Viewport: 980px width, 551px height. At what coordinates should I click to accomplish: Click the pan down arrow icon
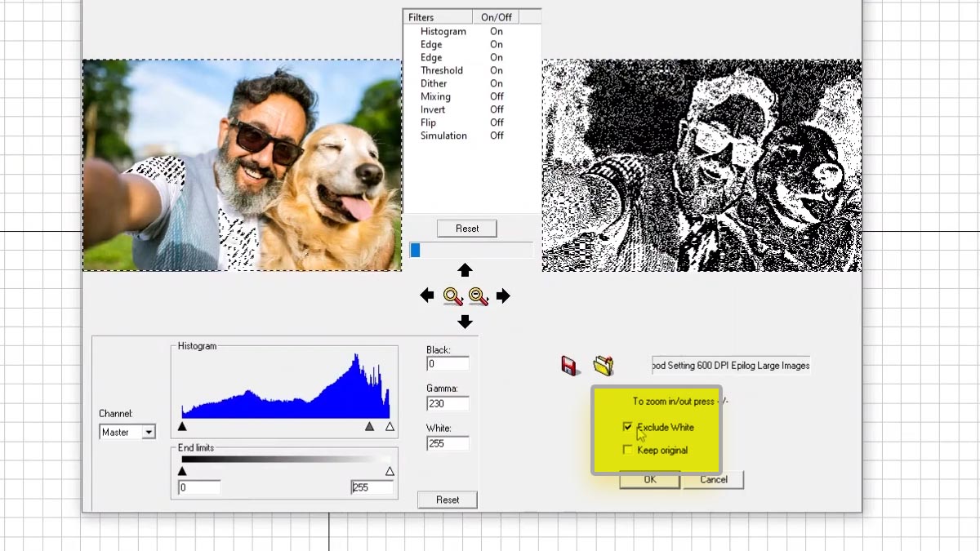(x=465, y=322)
